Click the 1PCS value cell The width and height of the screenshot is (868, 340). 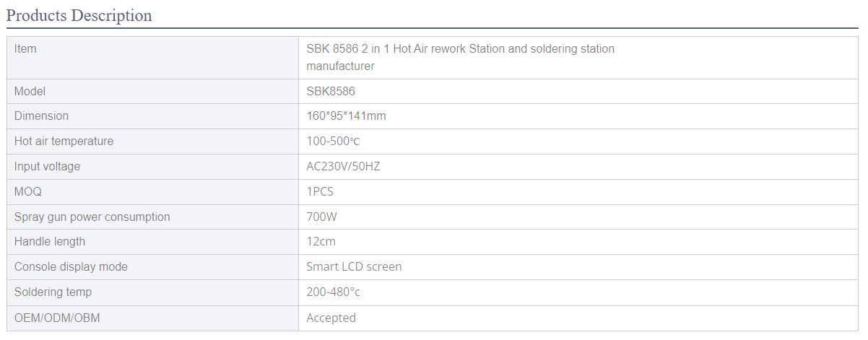pos(578,192)
